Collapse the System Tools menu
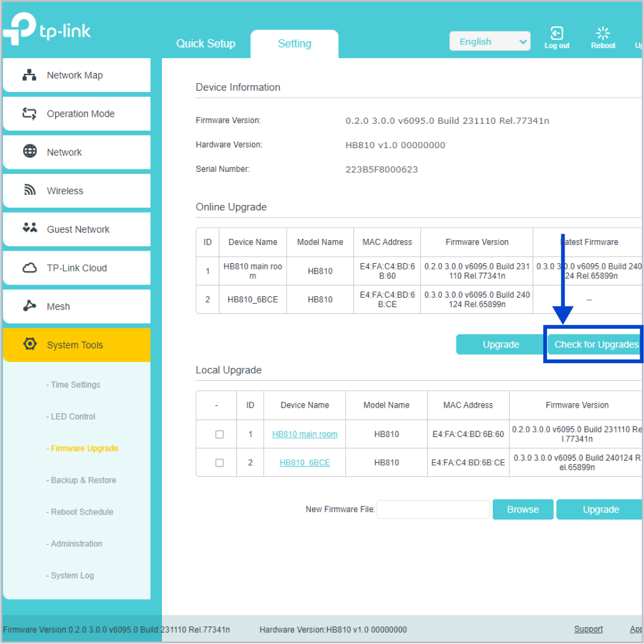 77,345
